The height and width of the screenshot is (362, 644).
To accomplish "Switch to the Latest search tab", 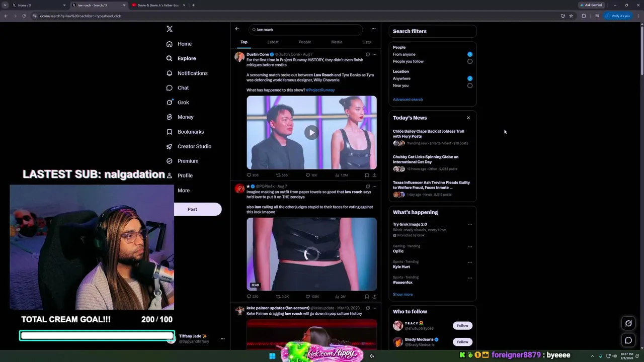I will pos(273,42).
